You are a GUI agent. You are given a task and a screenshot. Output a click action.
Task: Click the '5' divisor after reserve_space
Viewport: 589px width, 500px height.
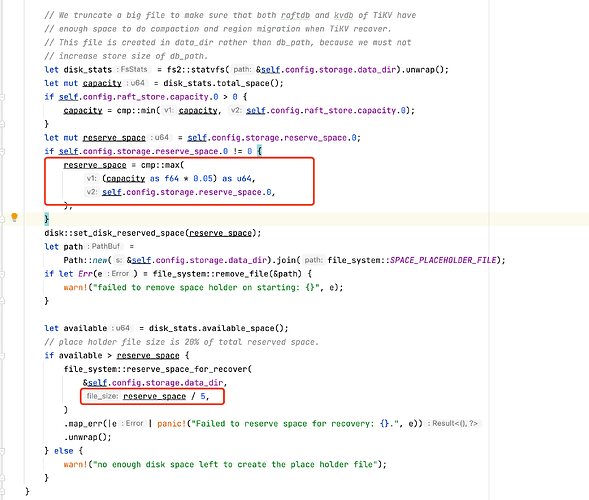(203, 396)
